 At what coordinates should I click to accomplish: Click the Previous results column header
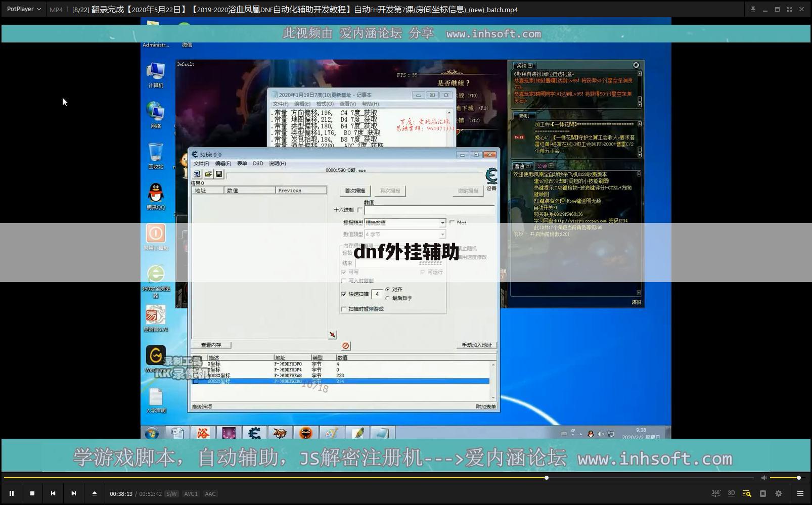coord(301,191)
